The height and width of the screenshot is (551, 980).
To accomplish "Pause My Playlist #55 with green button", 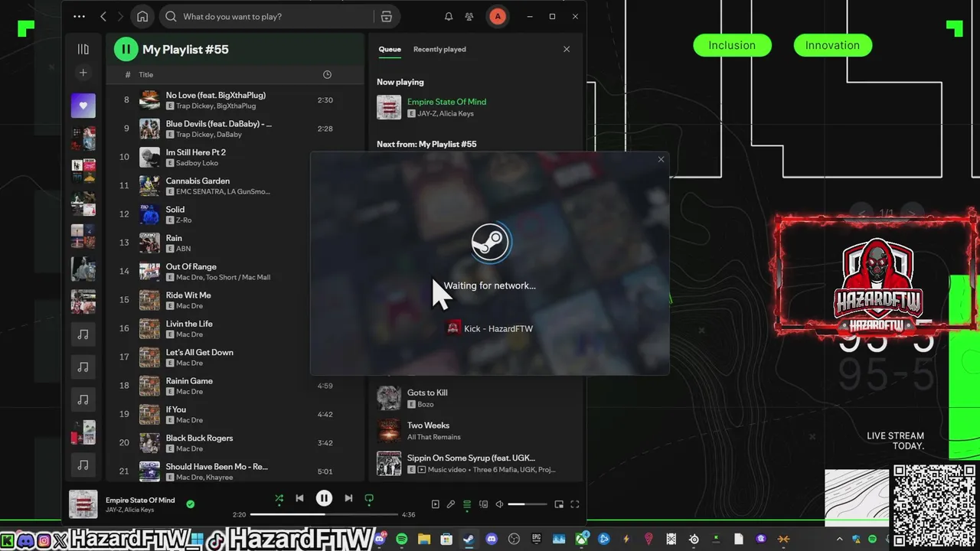I will (x=126, y=49).
